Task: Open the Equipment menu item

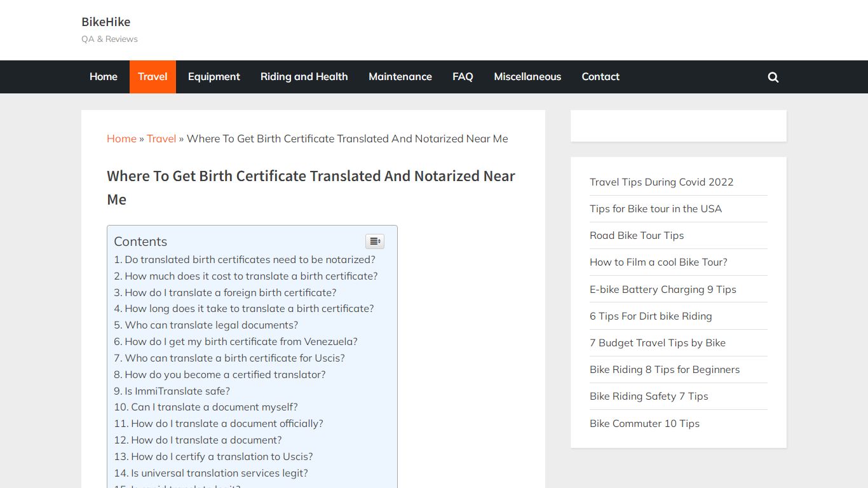Action: click(214, 77)
